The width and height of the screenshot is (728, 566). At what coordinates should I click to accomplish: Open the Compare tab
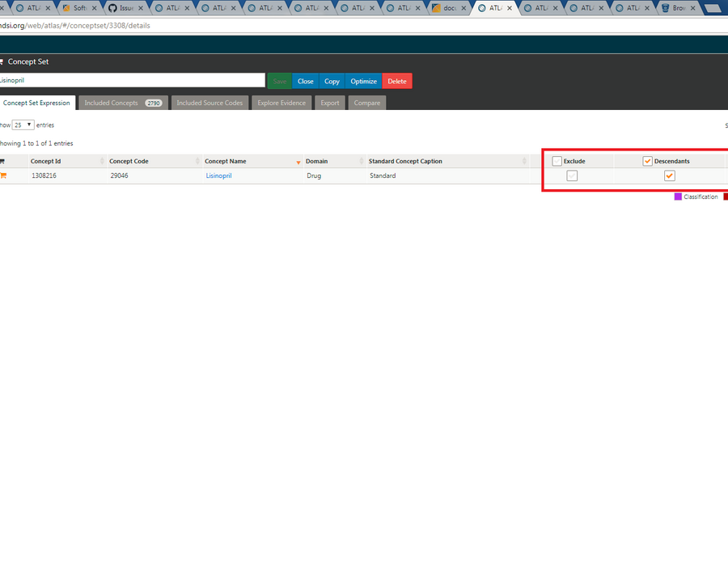(x=366, y=103)
